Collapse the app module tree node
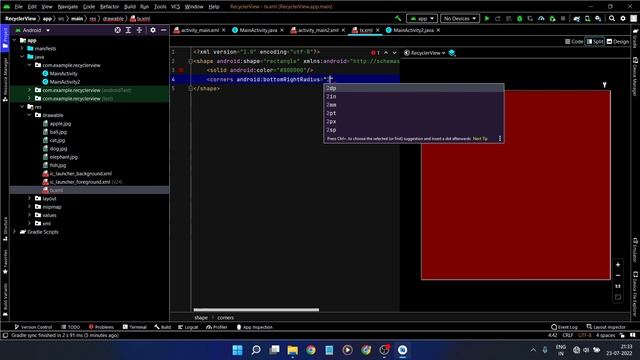Screen dimensions: 640x360 click(15, 40)
